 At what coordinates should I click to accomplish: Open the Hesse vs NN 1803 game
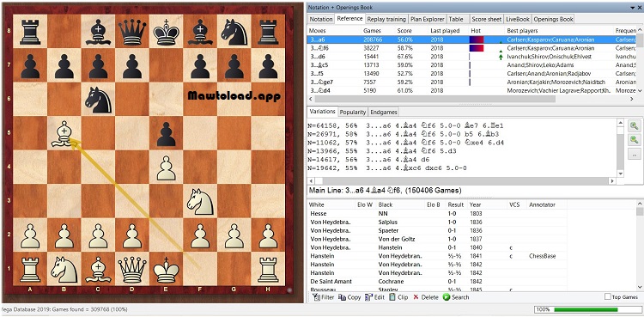coord(437,213)
